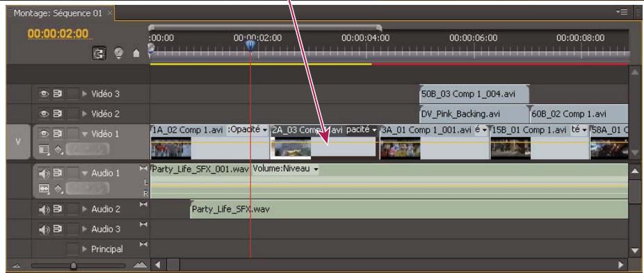Image resolution: width=644 pixels, height=273 pixels.
Task: Click the Audio 3 stereo channel icon
Action: click(143, 224)
